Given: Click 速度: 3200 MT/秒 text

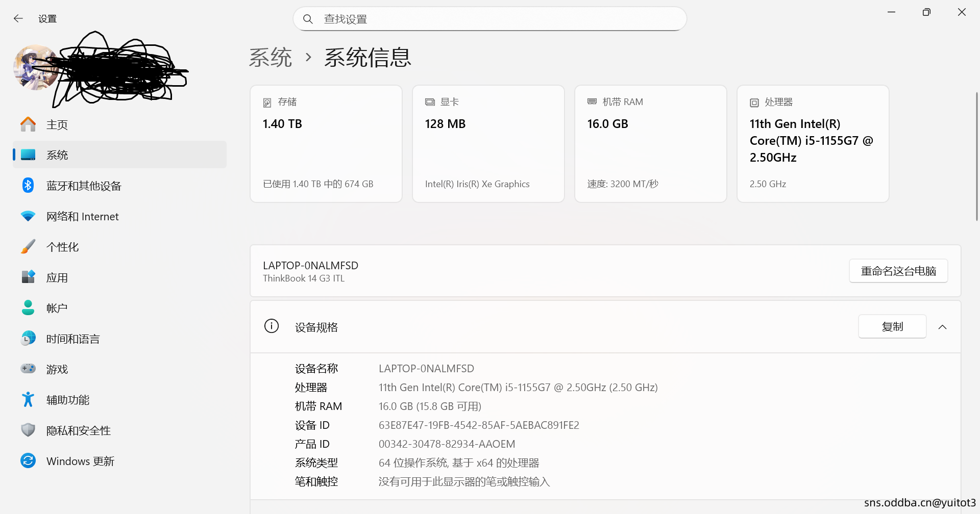Looking at the screenshot, I should 623,184.
